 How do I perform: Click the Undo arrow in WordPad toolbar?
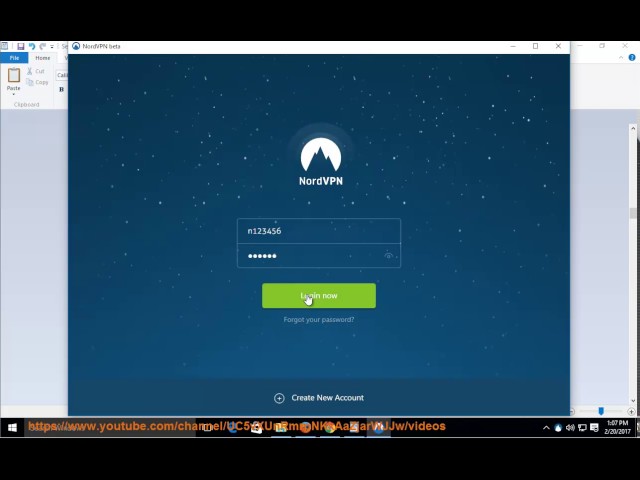31,47
